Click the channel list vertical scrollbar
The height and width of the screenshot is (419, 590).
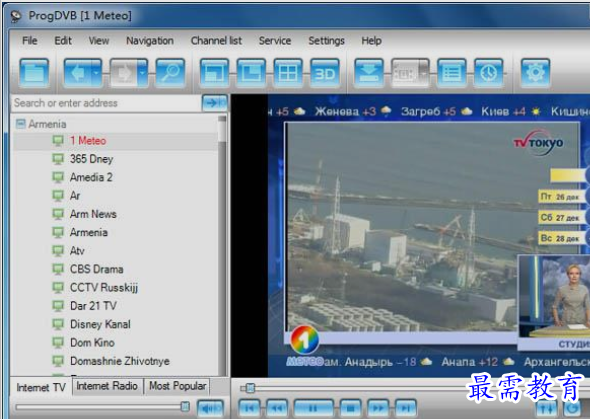(x=222, y=245)
